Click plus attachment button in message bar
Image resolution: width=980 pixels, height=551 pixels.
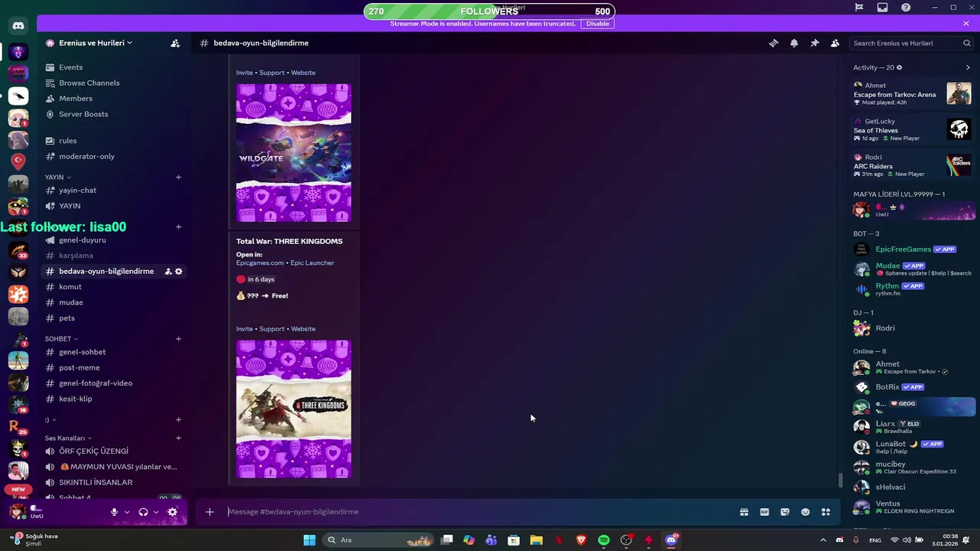point(209,512)
